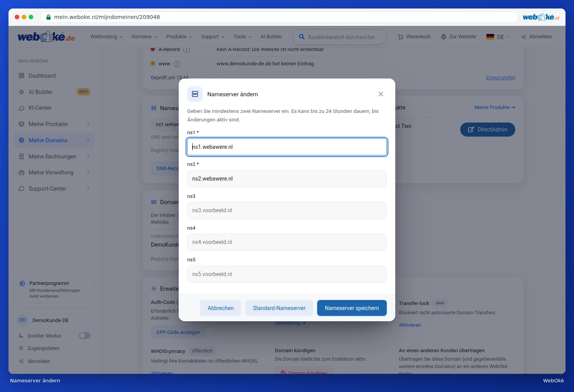Open the Partnerprogramm card
This screenshot has width=574, height=392.
point(54,290)
